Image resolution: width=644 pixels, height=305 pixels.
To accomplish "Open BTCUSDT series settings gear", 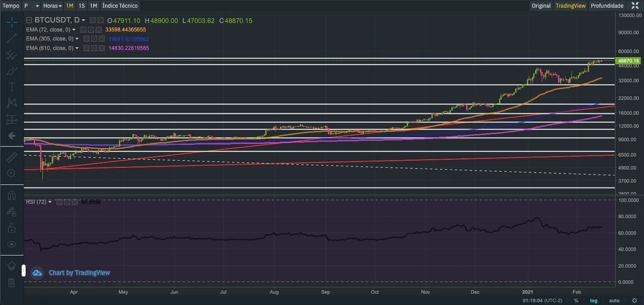I will click(x=101, y=20).
